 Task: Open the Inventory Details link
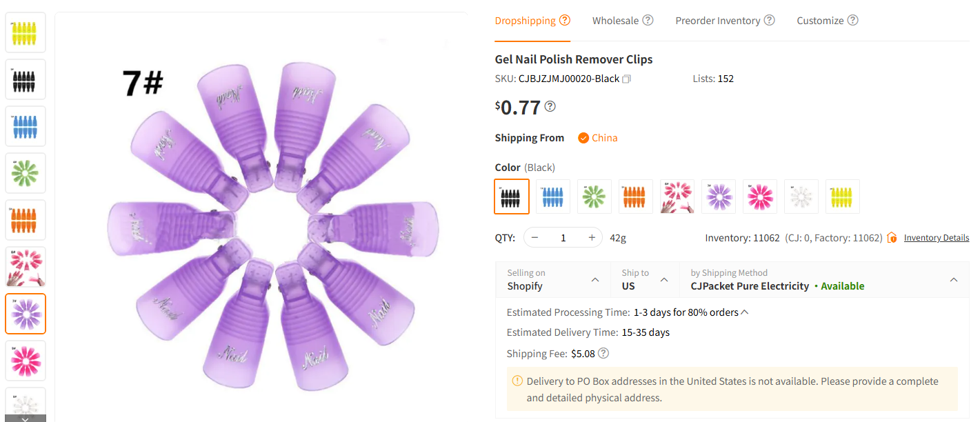pos(936,238)
